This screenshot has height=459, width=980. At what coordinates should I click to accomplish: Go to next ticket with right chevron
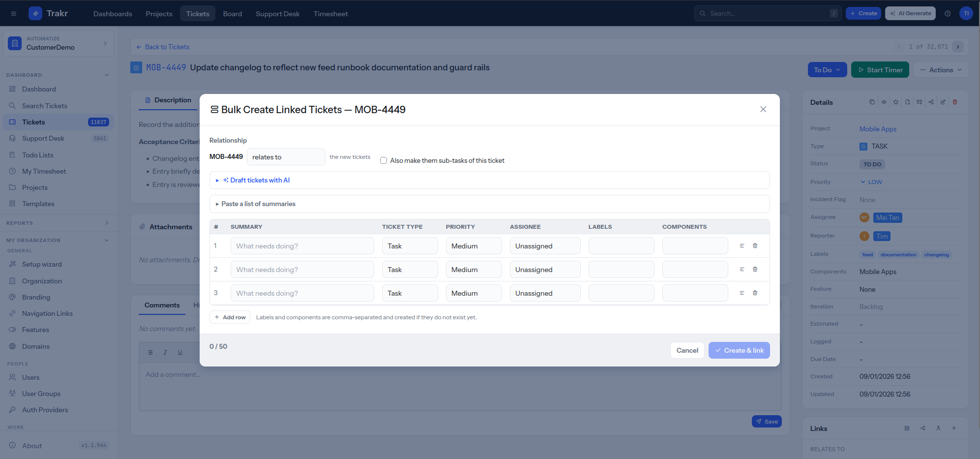958,47
